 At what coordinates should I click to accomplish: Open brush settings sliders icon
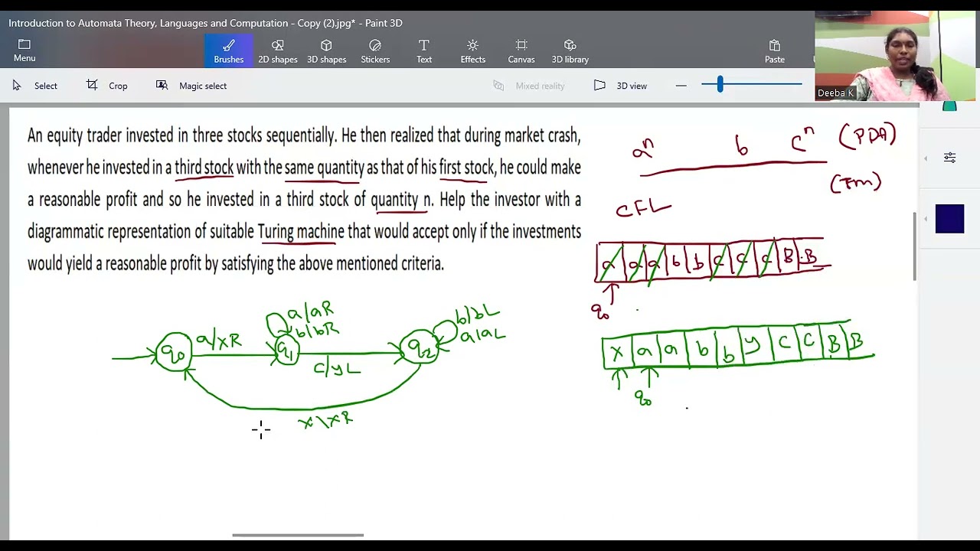[x=949, y=158]
